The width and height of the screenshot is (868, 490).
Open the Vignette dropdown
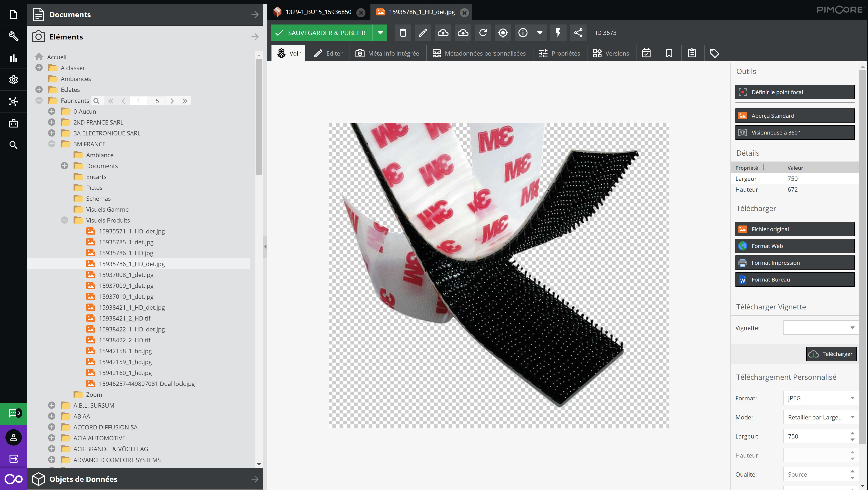(x=852, y=328)
